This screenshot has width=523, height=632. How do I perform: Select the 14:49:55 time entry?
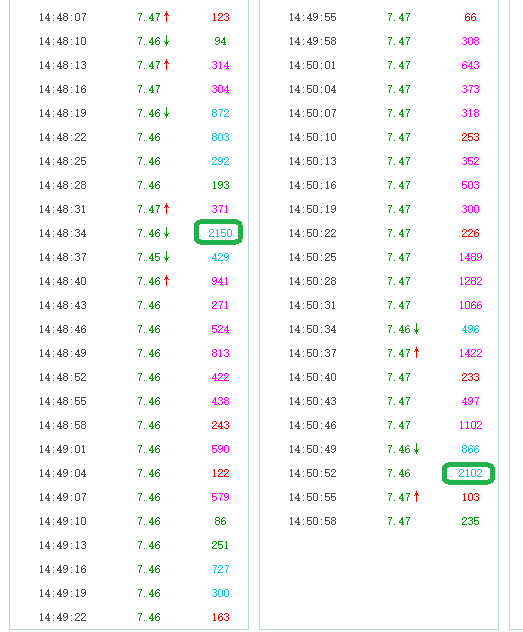point(312,17)
